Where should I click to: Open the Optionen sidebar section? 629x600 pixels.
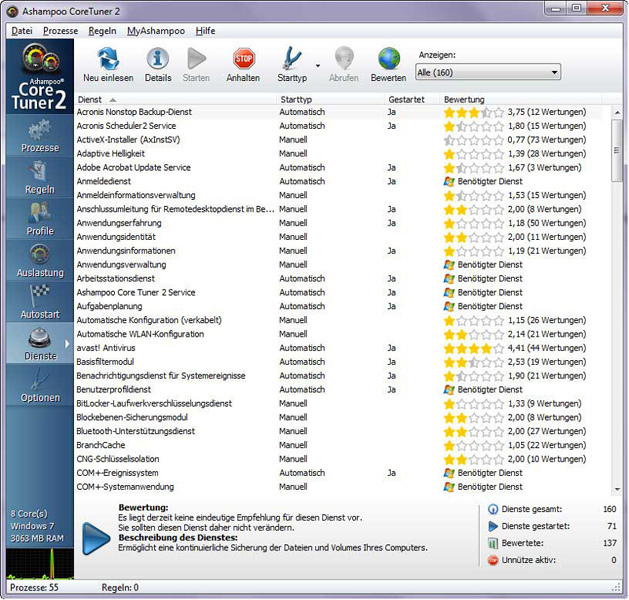click(40, 385)
